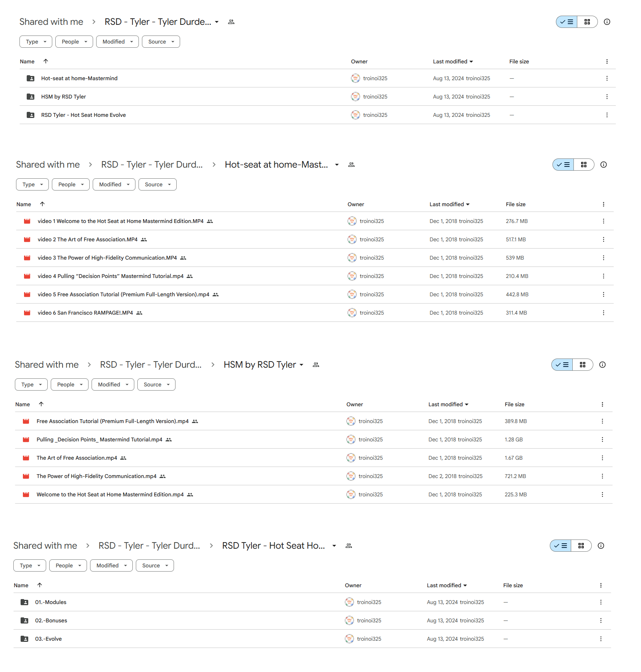The height and width of the screenshot is (672, 641).
Task: Open Type filter in HSM by RSD Tyler panel
Action: (31, 384)
